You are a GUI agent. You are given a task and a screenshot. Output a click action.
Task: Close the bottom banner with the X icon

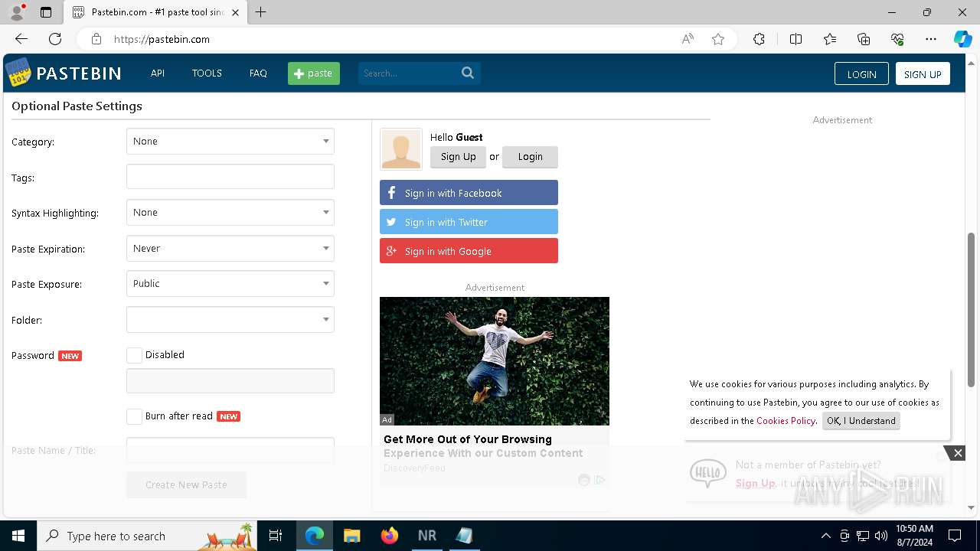point(958,453)
